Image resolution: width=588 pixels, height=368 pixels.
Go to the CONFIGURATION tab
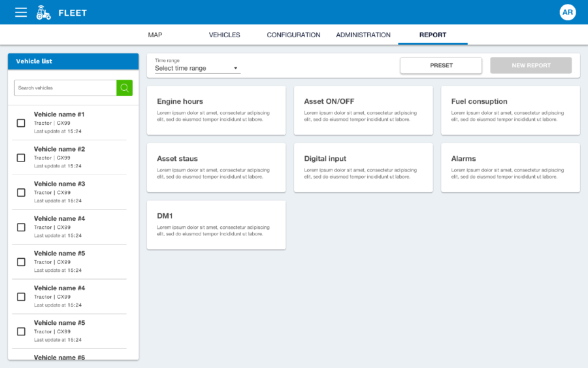coord(293,35)
